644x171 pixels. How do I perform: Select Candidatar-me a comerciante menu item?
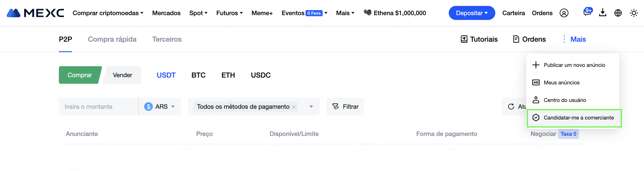tap(574, 118)
